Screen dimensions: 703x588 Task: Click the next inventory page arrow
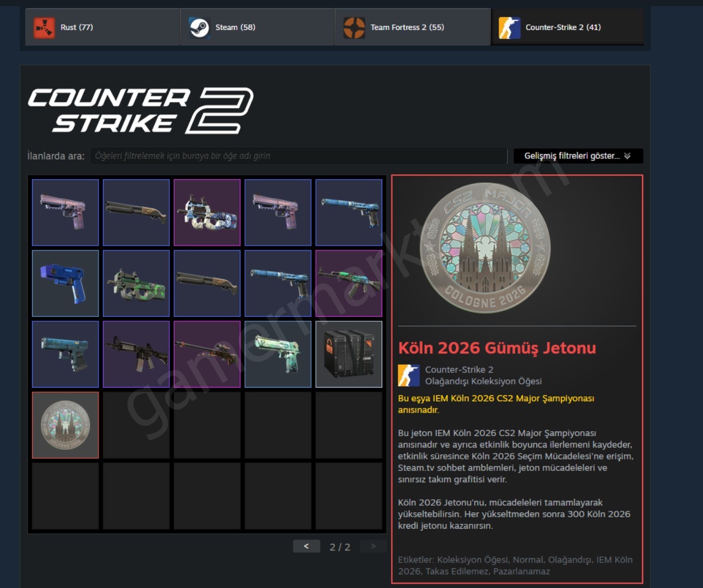pyautogui.click(x=373, y=546)
